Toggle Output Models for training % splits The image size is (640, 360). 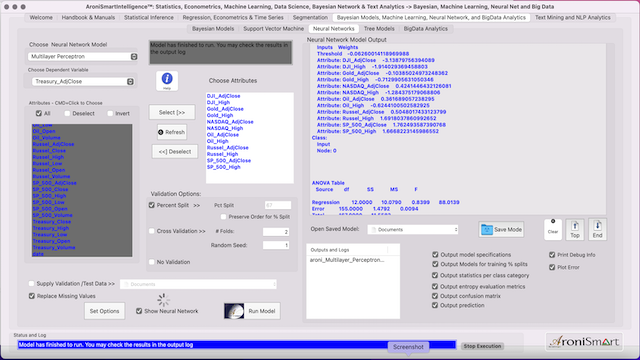coord(435,264)
